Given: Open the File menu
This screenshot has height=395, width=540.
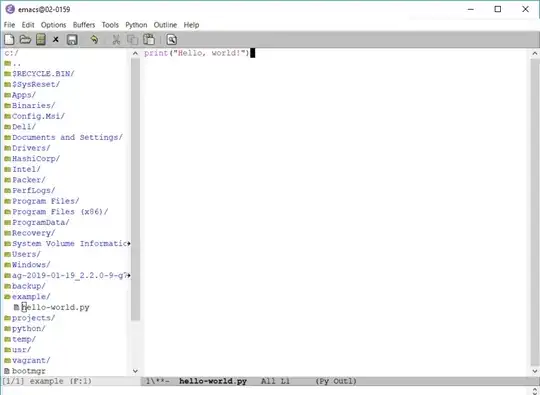Looking at the screenshot, I should click(x=9, y=25).
